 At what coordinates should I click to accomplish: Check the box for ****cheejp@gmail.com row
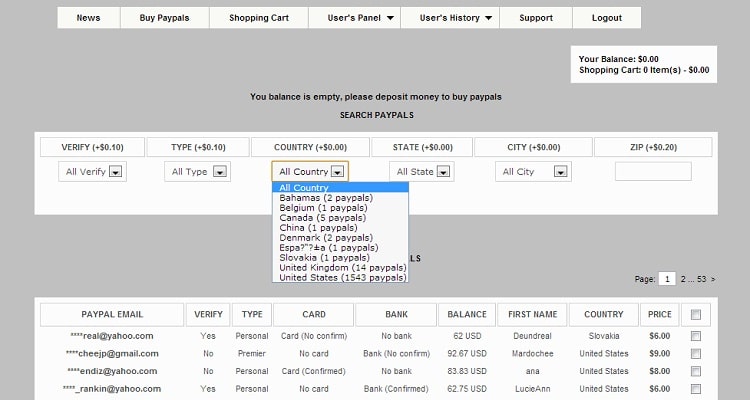pyautogui.click(x=696, y=354)
